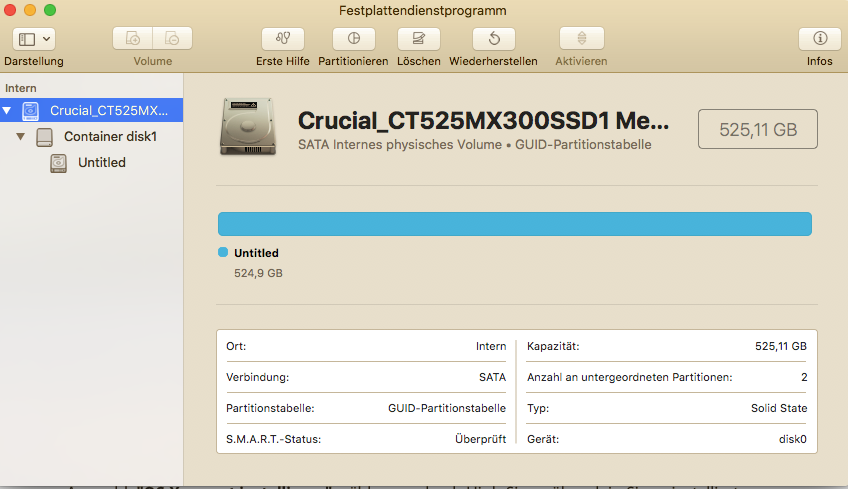Screen dimensions: 848x489
Task: Click the 'Intern' sidebar section header
Action: pos(21,88)
